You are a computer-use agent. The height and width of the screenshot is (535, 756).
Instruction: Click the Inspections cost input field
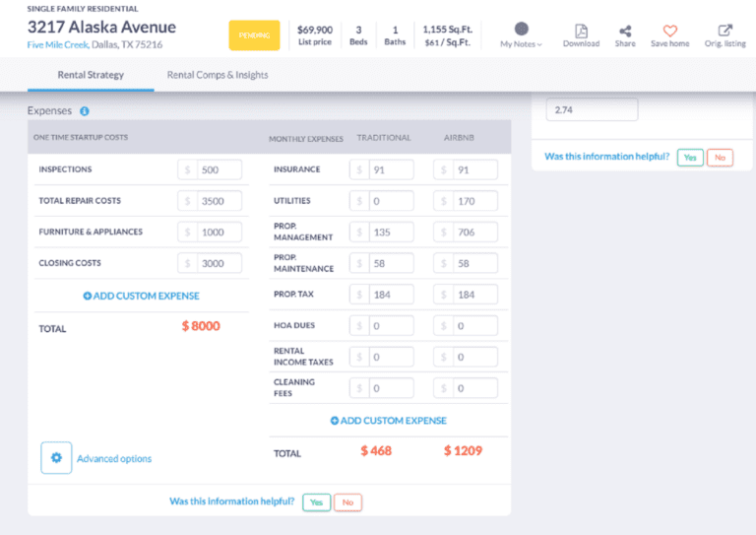click(219, 170)
